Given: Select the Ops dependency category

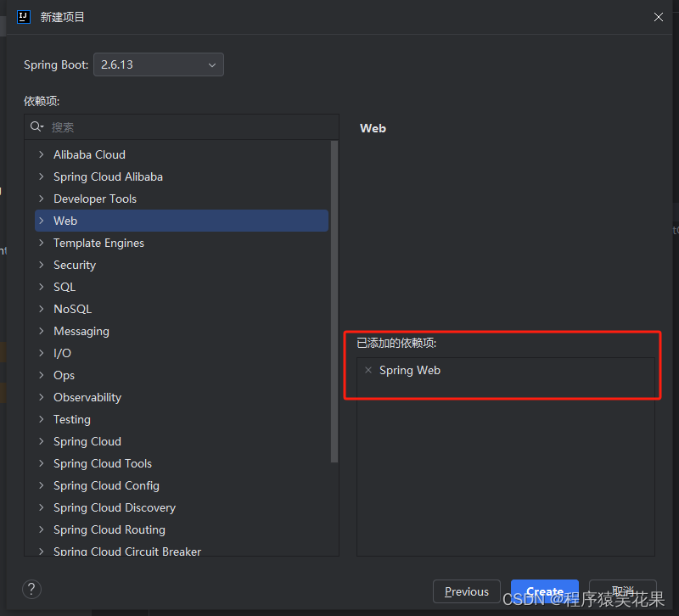Looking at the screenshot, I should (x=65, y=374).
